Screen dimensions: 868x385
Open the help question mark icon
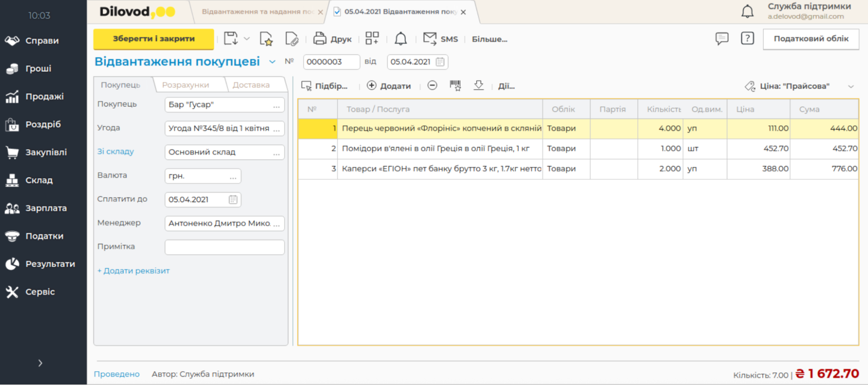click(747, 39)
